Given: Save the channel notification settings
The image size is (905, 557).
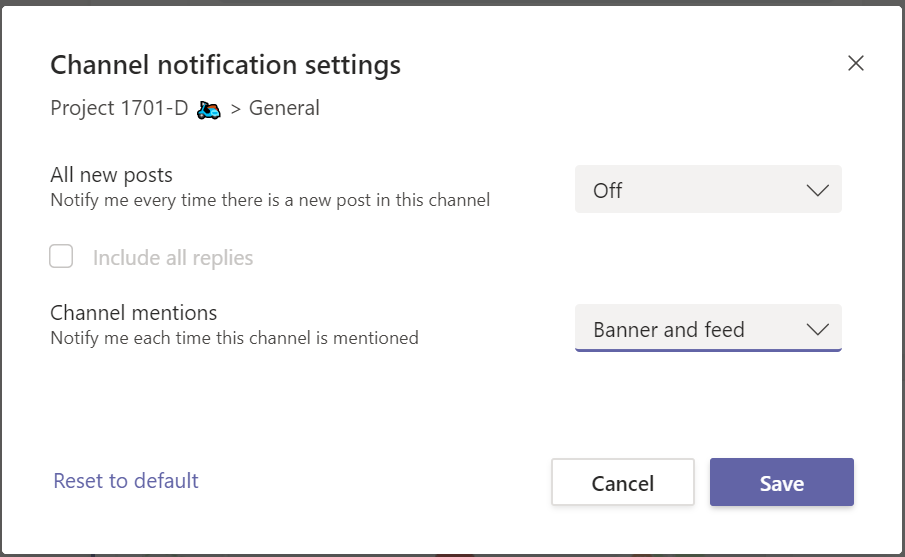Looking at the screenshot, I should (781, 483).
